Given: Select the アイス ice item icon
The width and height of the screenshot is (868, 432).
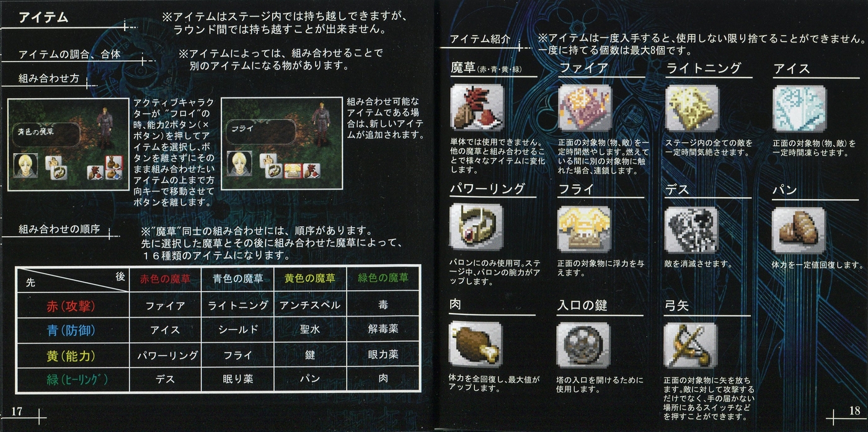Looking at the screenshot, I should point(799,107).
